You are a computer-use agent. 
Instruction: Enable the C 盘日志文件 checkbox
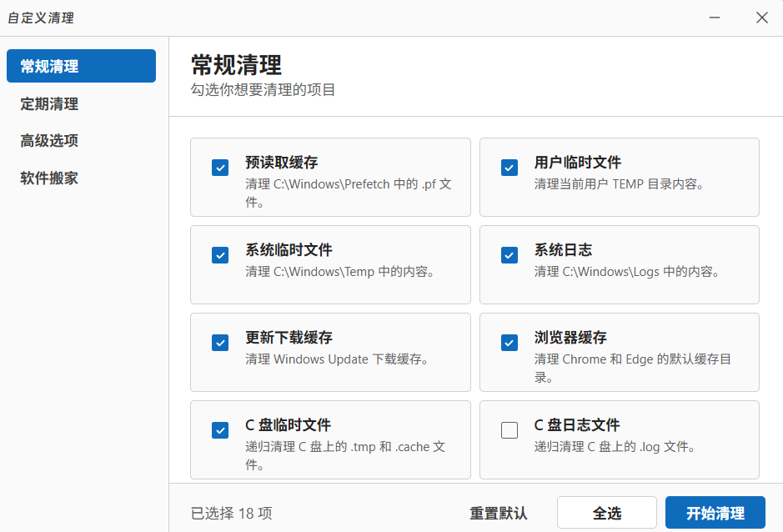[x=509, y=430]
